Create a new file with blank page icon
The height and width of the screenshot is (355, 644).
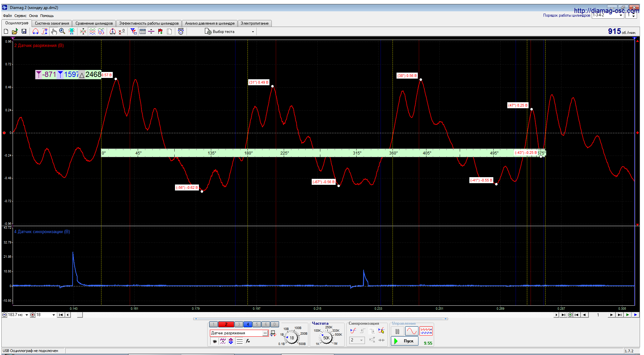click(6, 31)
